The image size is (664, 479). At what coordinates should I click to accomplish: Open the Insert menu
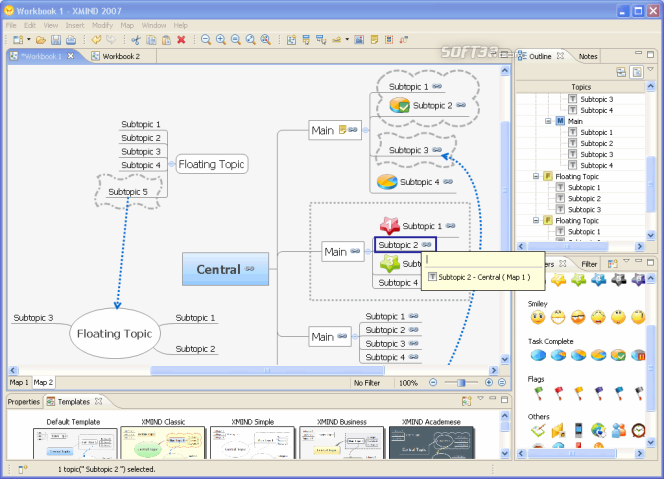75,25
